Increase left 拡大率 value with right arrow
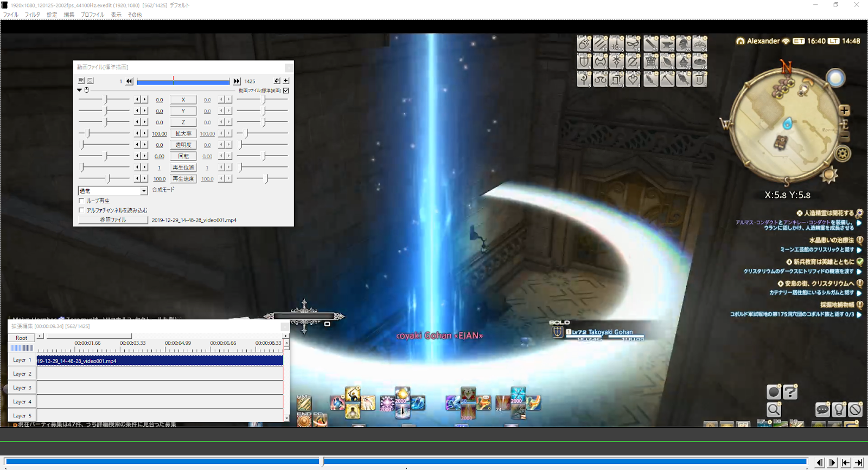Viewport: 868px width, 470px height. [x=144, y=133]
